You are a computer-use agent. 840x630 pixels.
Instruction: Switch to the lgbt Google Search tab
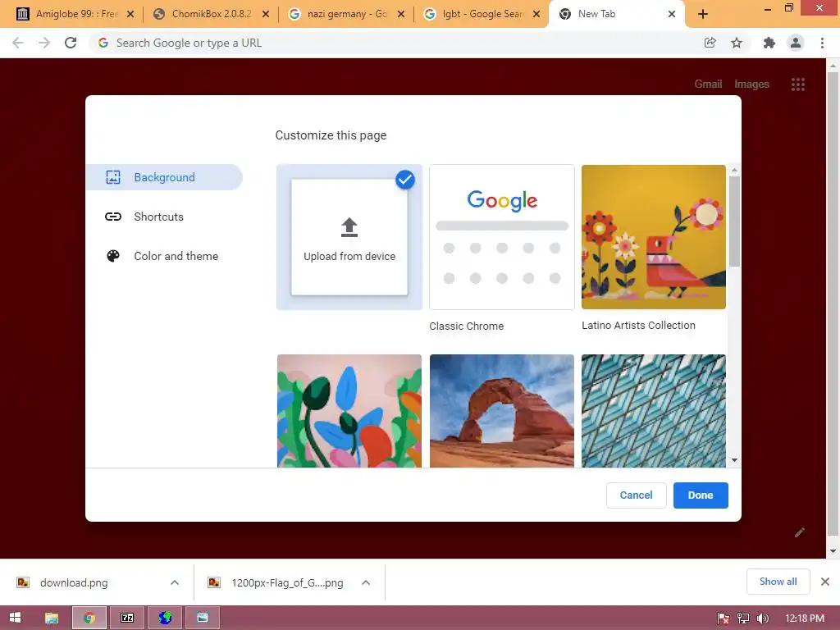pyautogui.click(x=481, y=14)
